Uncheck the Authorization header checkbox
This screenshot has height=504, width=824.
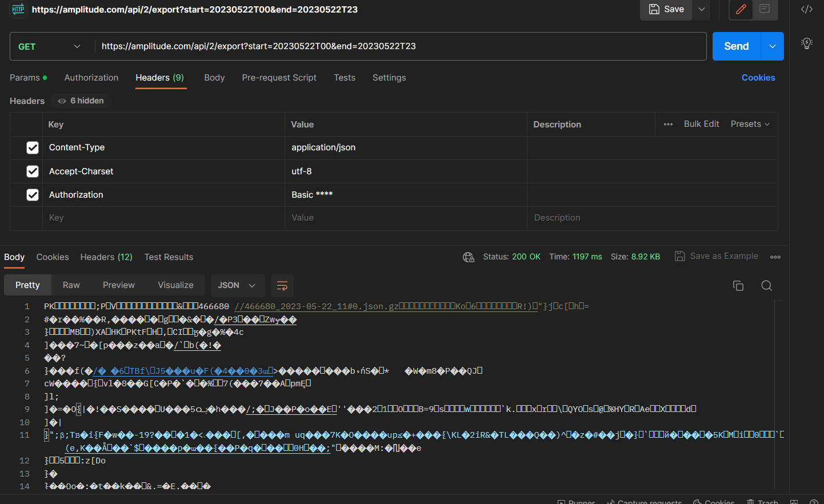[33, 195]
